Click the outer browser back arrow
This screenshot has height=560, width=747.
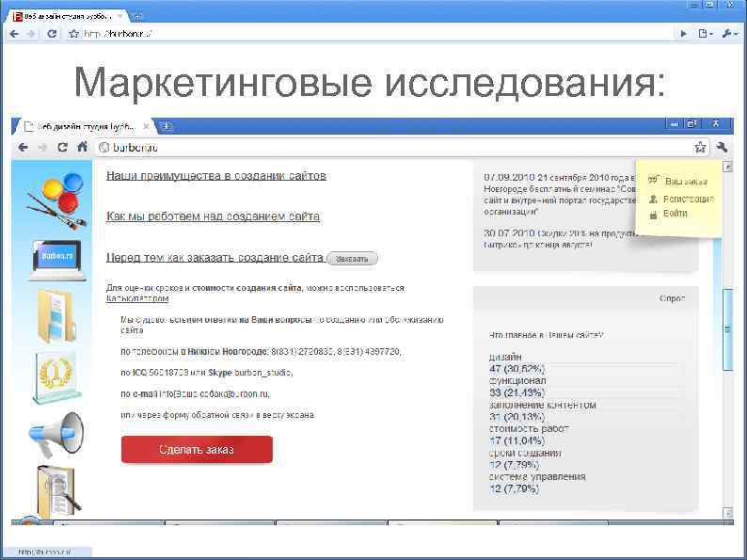coord(14,34)
